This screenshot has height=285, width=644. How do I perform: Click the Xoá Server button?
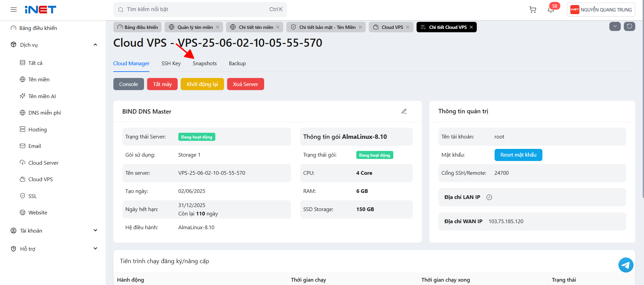[246, 84]
